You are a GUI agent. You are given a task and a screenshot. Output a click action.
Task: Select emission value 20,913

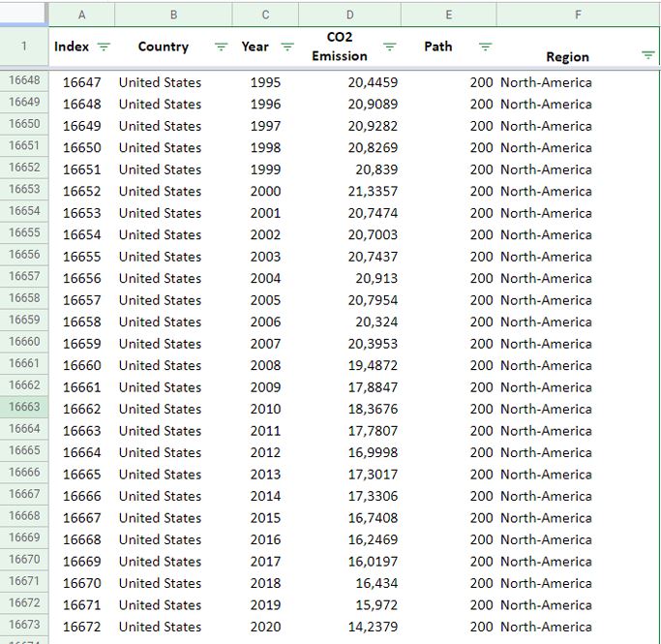pos(349,278)
